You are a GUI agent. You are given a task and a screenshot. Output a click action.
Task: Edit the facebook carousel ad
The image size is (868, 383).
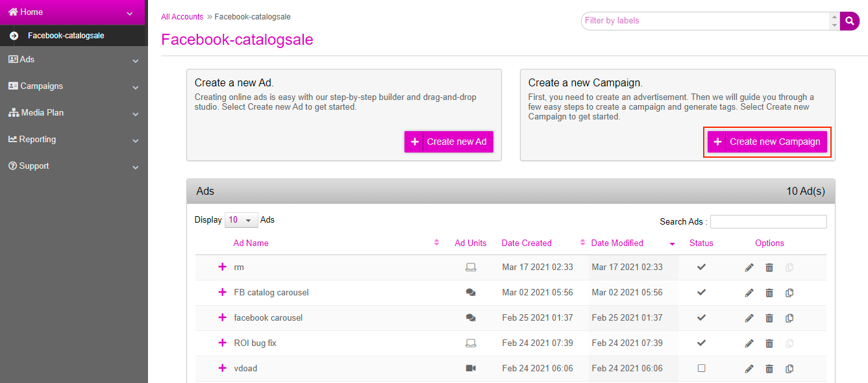(x=749, y=318)
